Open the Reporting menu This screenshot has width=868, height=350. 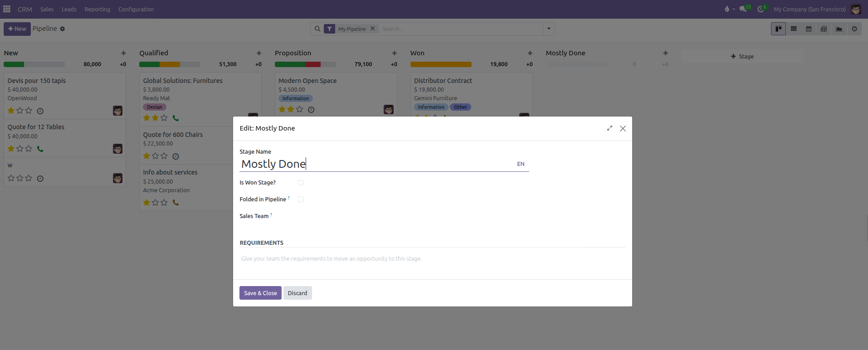[98, 9]
